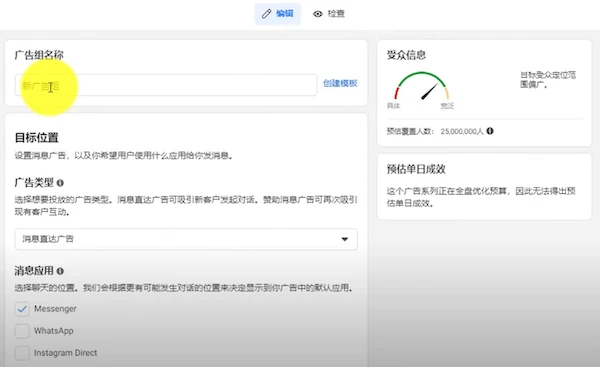Click the 创建模板 link
This screenshot has width=600, height=367.
pos(340,83)
